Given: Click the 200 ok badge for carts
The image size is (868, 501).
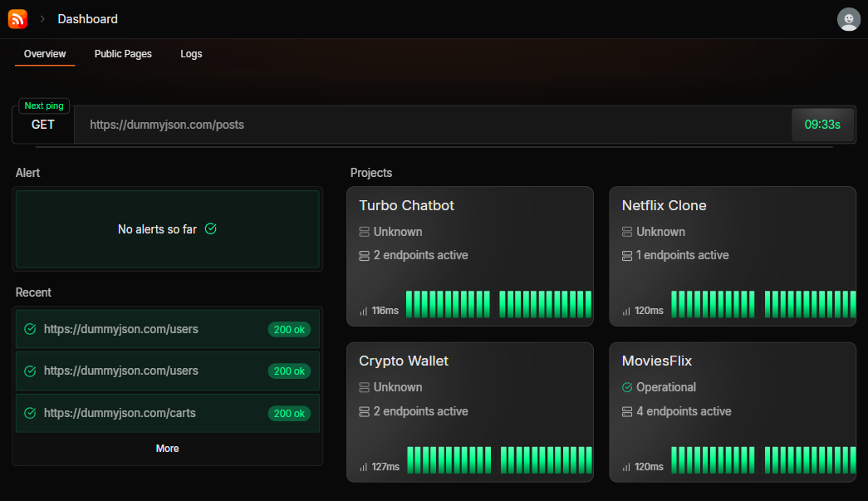Looking at the screenshot, I should (289, 414).
